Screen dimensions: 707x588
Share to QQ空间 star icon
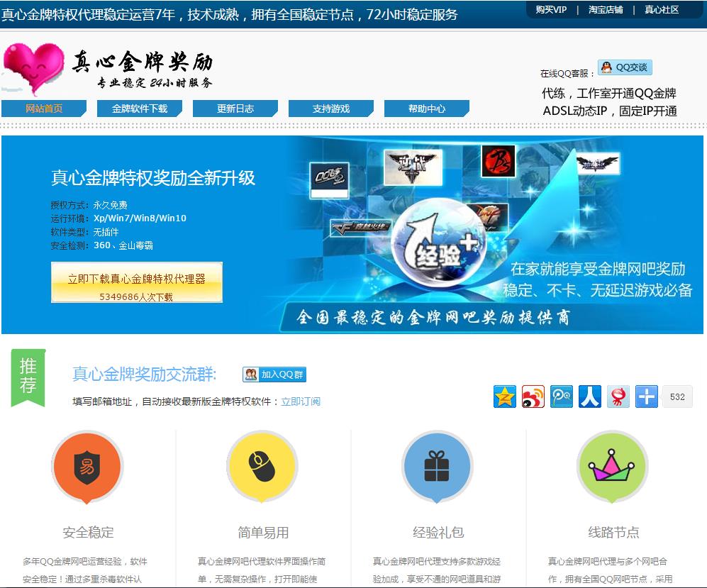[505, 396]
